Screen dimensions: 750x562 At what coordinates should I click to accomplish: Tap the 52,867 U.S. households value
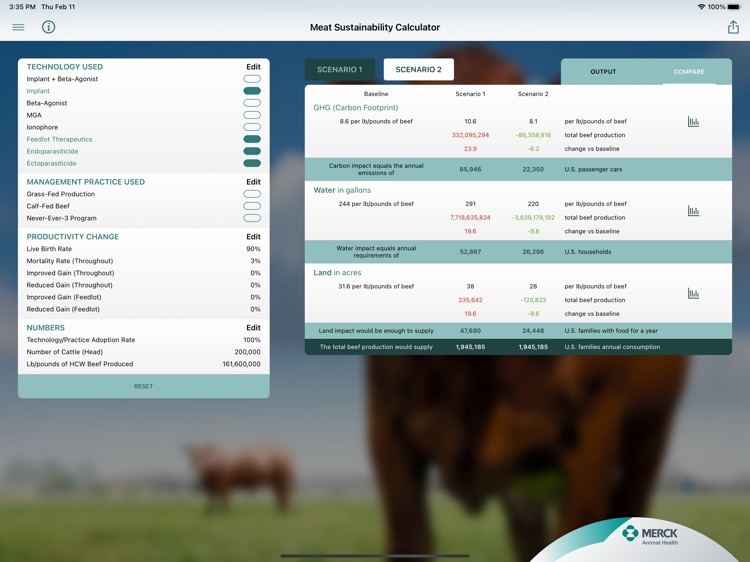tap(470, 252)
